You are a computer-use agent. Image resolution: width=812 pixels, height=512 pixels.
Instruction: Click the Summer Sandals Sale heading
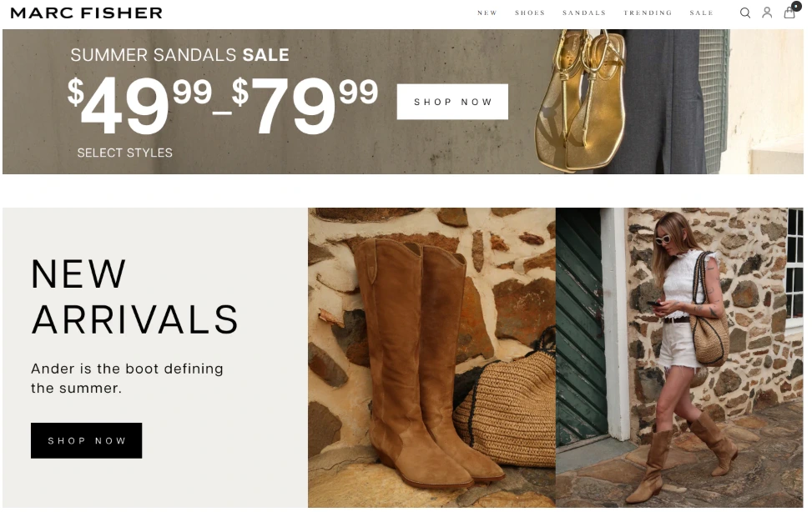pyautogui.click(x=179, y=55)
